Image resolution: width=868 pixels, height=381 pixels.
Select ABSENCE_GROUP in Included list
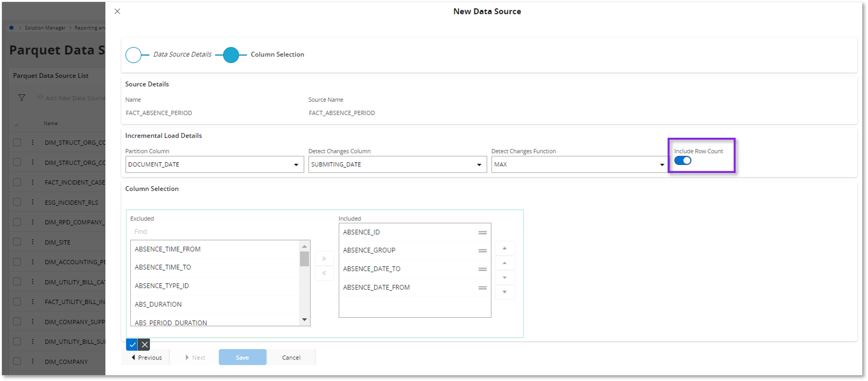415,250
